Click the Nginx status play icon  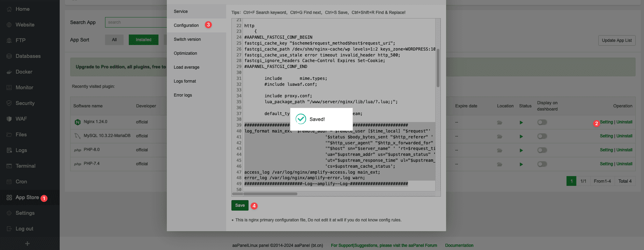[521, 122]
